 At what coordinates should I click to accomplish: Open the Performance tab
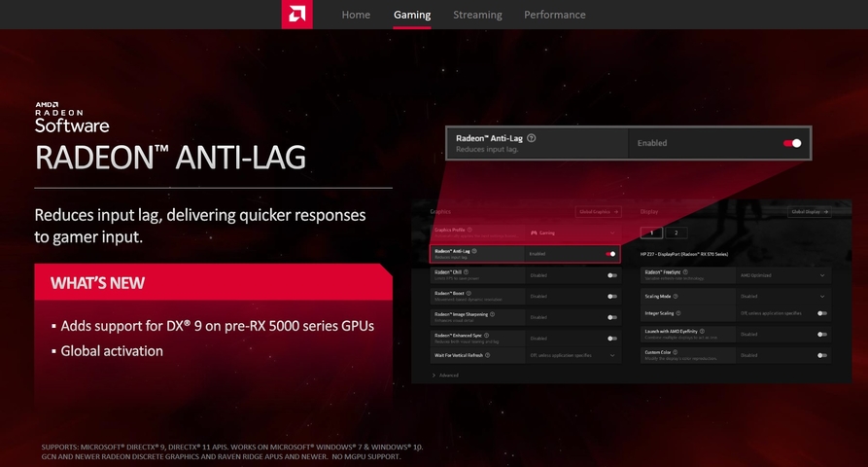click(555, 15)
